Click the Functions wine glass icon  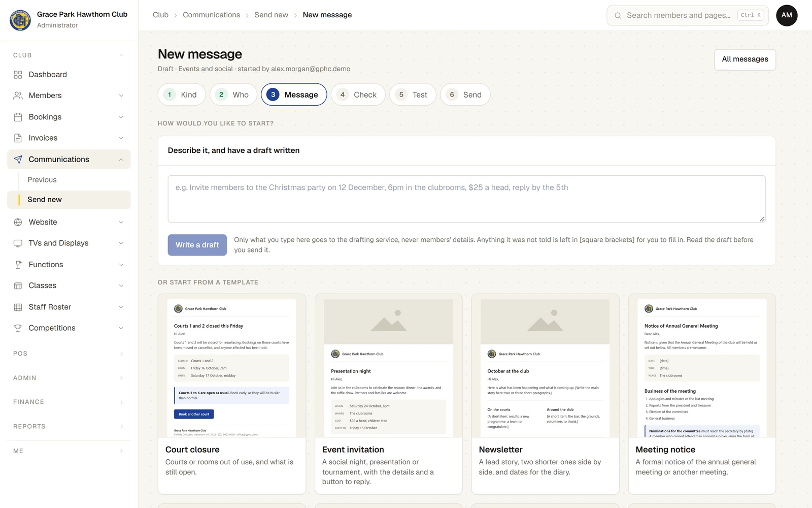(x=18, y=265)
